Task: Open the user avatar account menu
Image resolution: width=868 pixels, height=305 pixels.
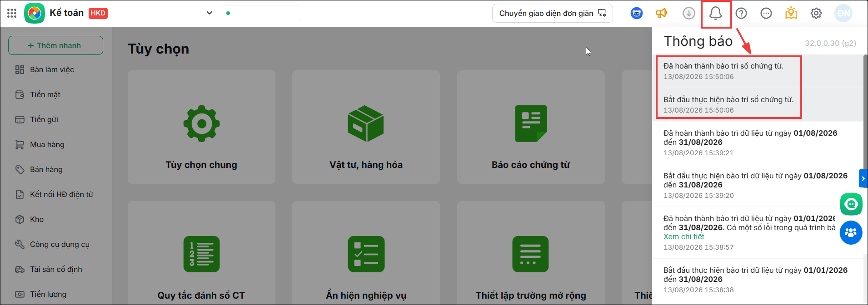Action: tap(843, 13)
